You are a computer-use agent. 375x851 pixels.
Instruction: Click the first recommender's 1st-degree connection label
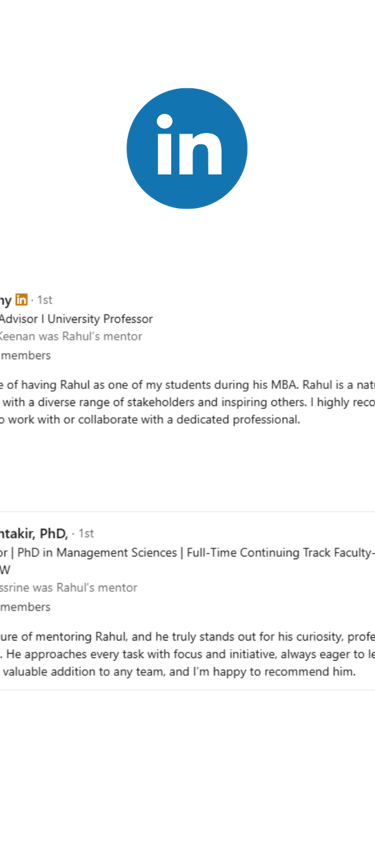(45, 300)
